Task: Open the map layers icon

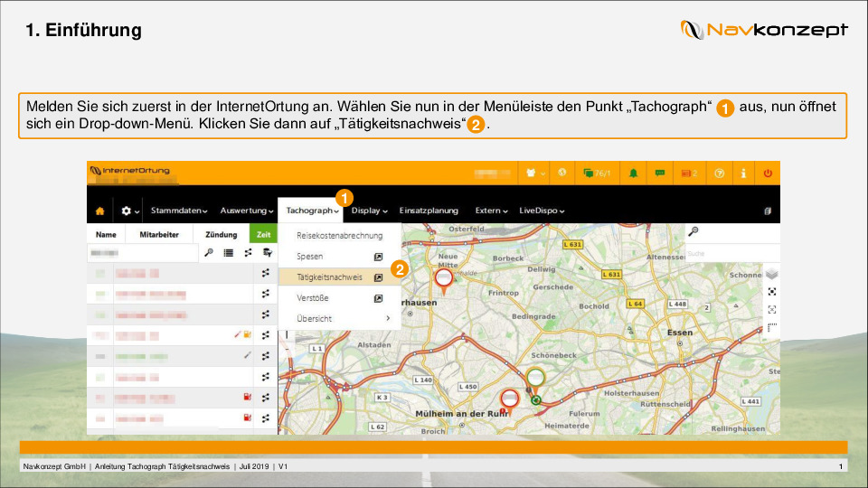Action: pyautogui.click(x=772, y=274)
